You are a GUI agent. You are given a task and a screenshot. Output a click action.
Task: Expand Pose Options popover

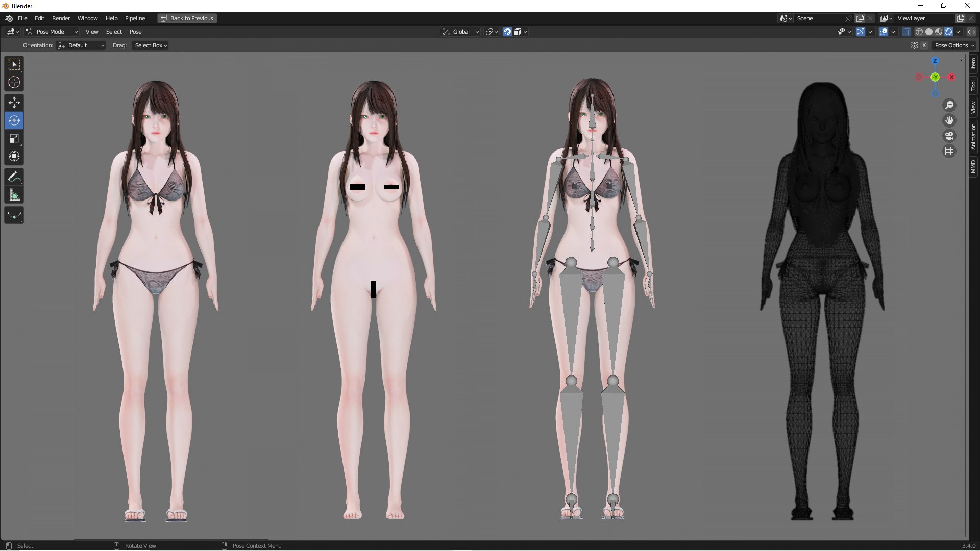point(954,45)
